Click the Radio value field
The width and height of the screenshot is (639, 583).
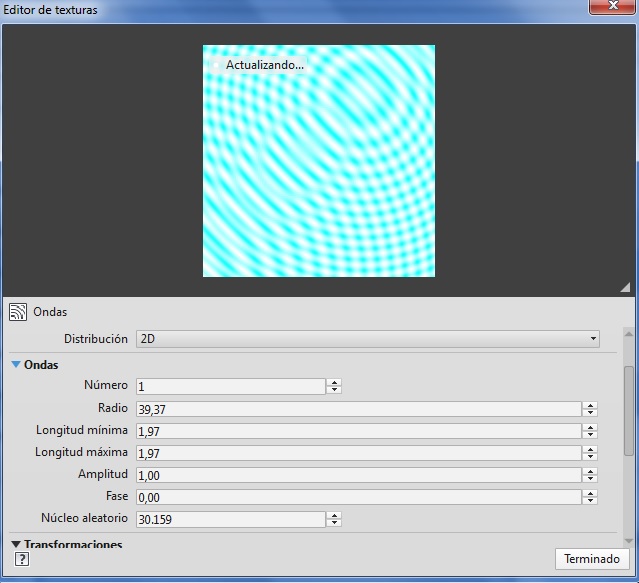coord(358,409)
